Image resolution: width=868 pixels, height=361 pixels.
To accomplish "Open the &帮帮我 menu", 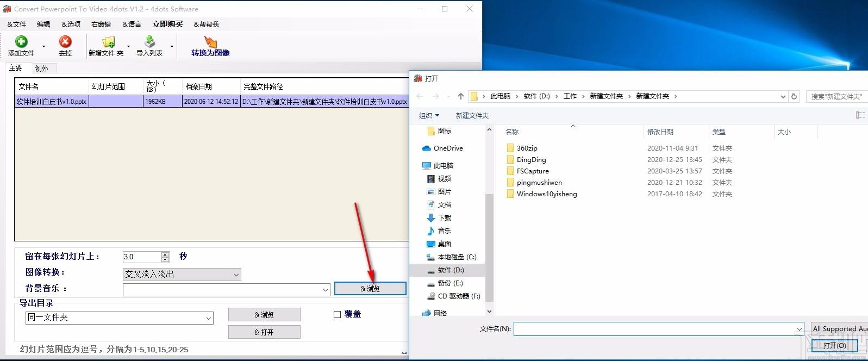I will 207,24.
